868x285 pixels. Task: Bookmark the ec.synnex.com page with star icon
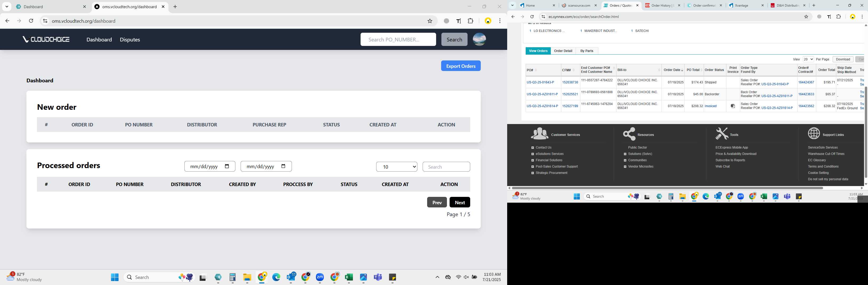pyautogui.click(x=806, y=16)
